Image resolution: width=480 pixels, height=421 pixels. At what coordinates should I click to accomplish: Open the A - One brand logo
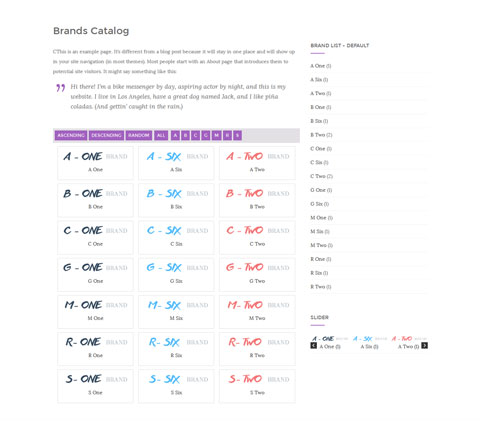(95, 156)
